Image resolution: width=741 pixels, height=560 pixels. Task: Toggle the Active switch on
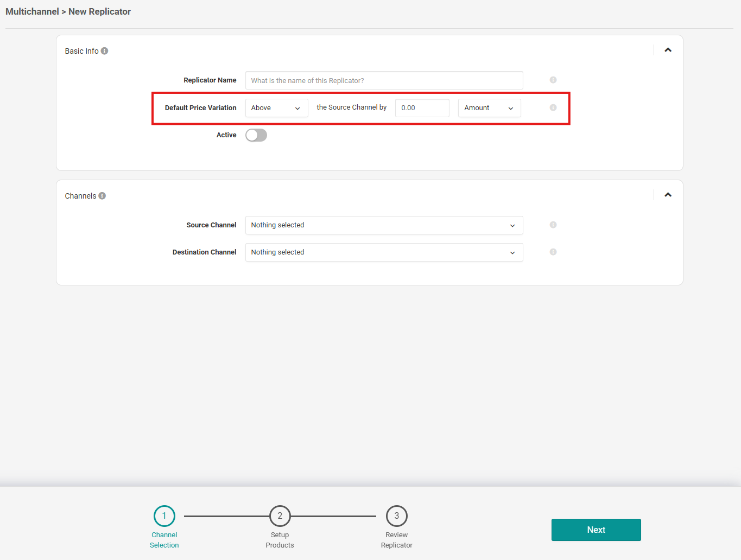256,135
